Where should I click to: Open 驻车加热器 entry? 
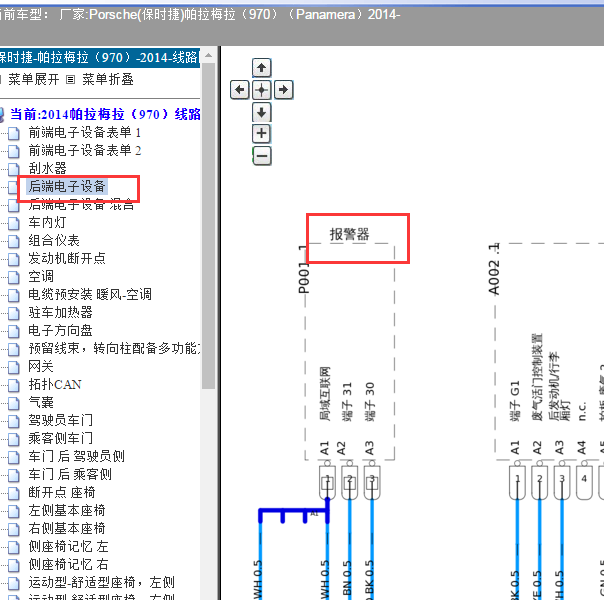tap(60, 312)
